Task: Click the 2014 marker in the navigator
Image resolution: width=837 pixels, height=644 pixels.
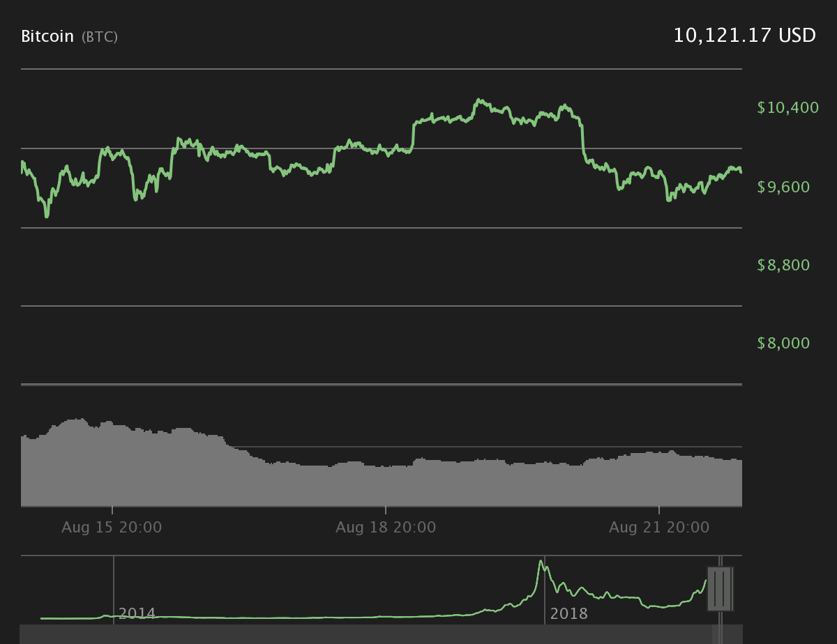Action: pyautogui.click(x=137, y=614)
